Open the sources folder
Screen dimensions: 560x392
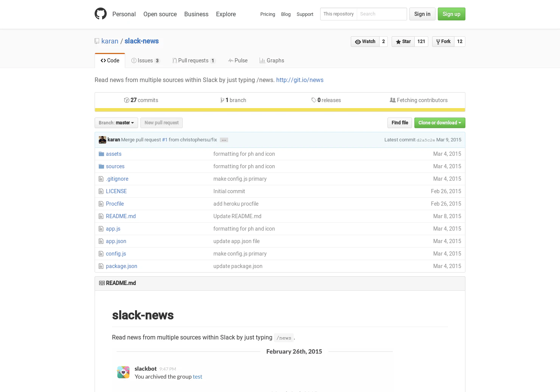coord(115,166)
